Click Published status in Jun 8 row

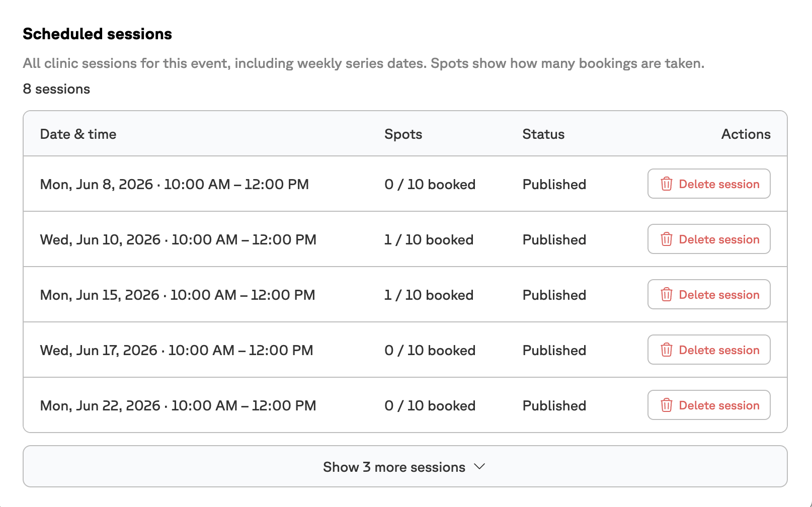pos(554,184)
